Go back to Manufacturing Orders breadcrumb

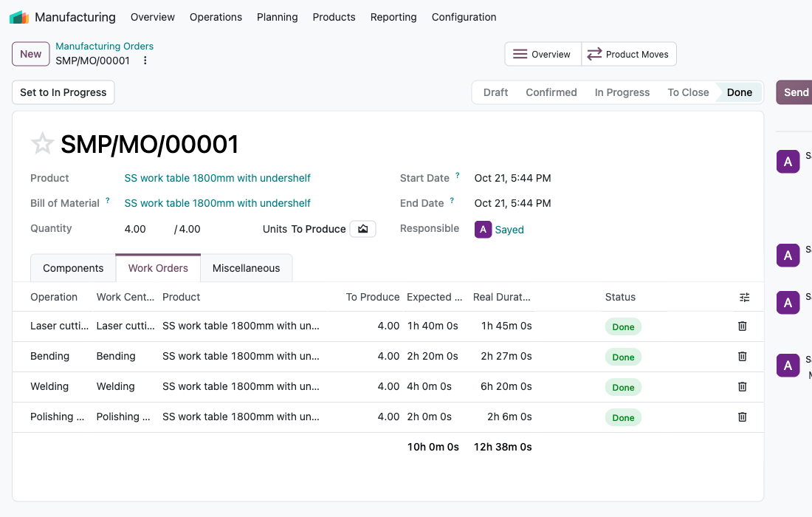(105, 46)
